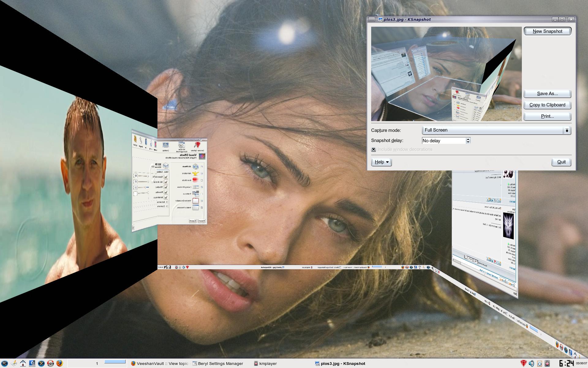Open the lifebuoy help icon in the panel
Image resolution: width=588 pixels, height=368 pixels.
pos(51,363)
